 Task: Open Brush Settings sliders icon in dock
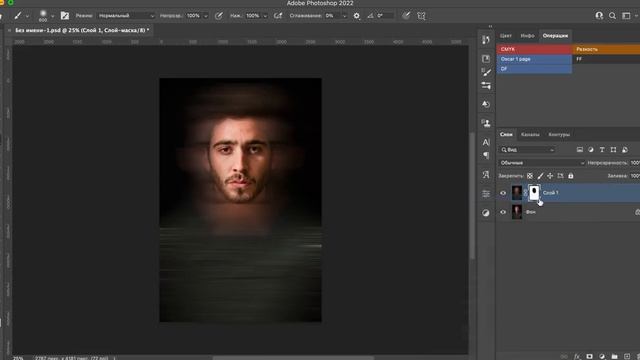click(486, 86)
